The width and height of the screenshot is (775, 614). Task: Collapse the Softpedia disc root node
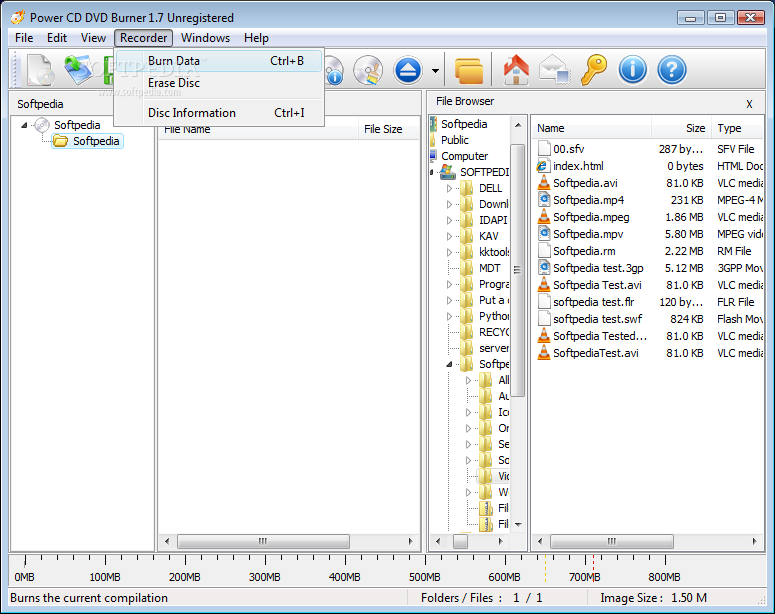pos(24,125)
